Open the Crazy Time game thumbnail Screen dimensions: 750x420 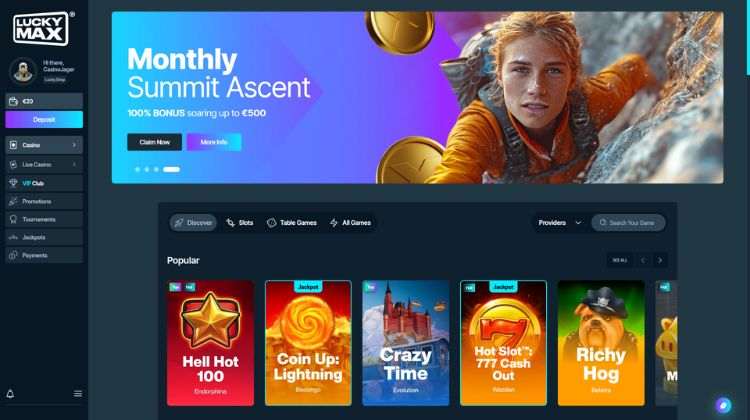pos(406,343)
